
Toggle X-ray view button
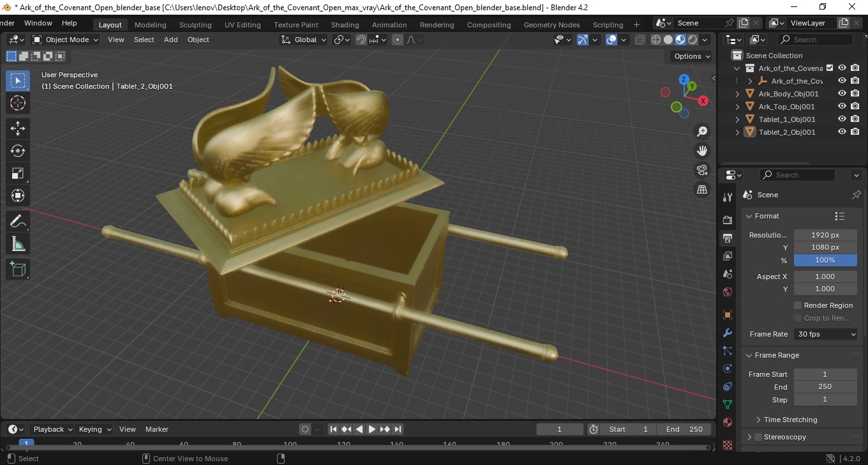640,40
